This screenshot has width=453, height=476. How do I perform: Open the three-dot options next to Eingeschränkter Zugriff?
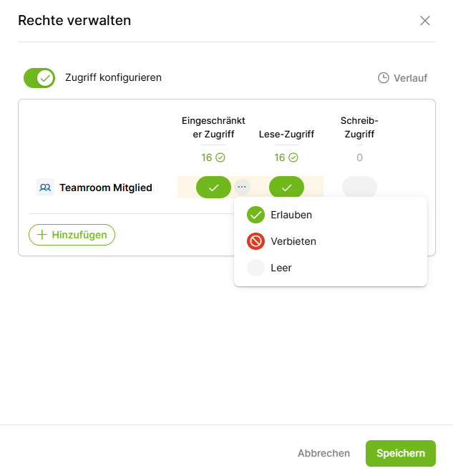(x=242, y=187)
